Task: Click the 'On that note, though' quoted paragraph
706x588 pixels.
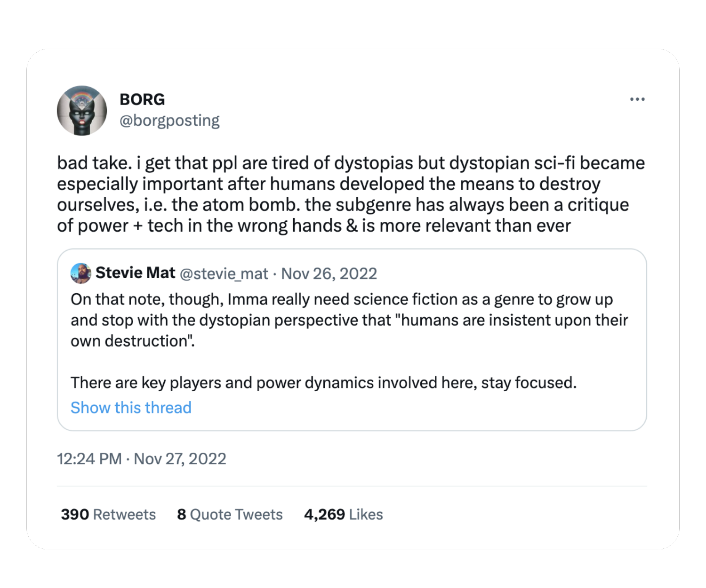Action: [x=349, y=320]
